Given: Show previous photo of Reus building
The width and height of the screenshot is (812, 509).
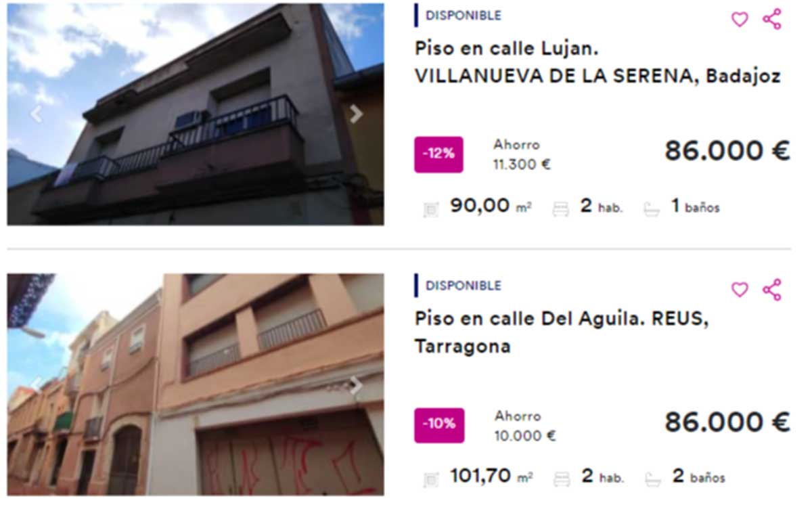Looking at the screenshot, I should coord(36,385).
